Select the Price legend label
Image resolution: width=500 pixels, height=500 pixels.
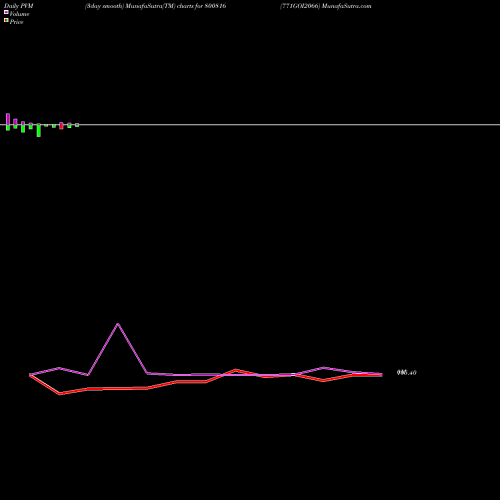16,22
